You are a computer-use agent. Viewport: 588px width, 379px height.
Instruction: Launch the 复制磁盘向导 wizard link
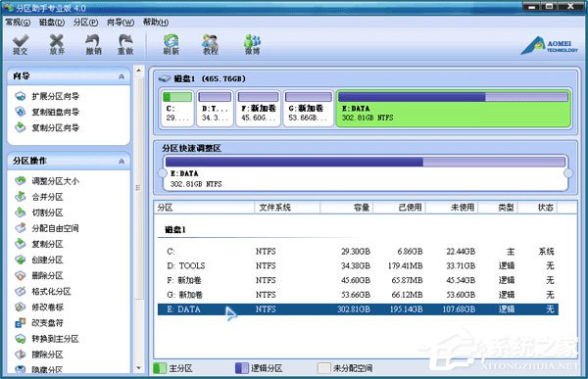(47, 112)
